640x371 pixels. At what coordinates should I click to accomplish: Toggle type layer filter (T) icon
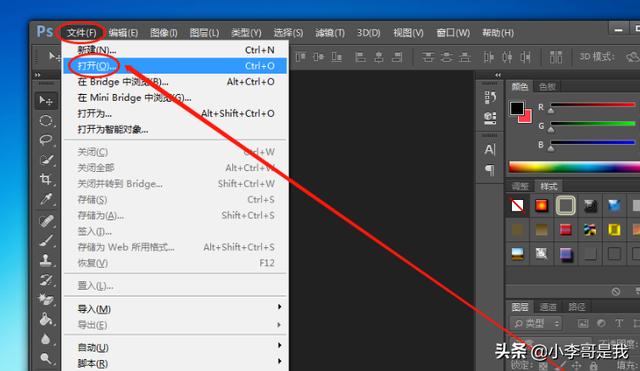pyautogui.click(x=619, y=324)
